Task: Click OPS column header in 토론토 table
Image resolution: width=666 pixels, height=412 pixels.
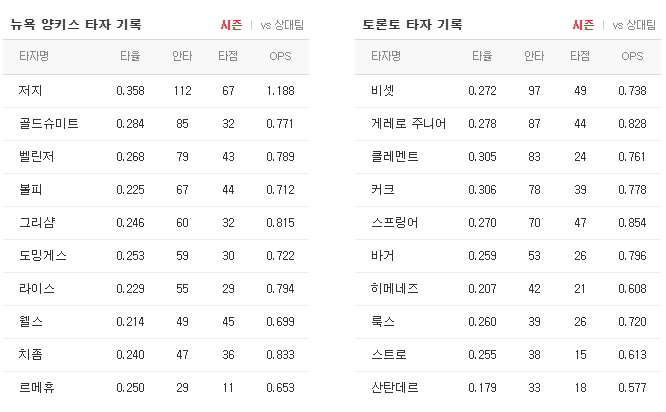Action: pos(632,56)
